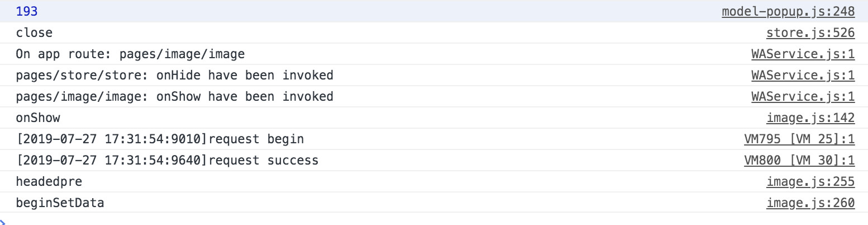Viewport: 868px width, 225px height.
Task: Select the 'pages/image/image: onShow' log entry
Action: 175,97
